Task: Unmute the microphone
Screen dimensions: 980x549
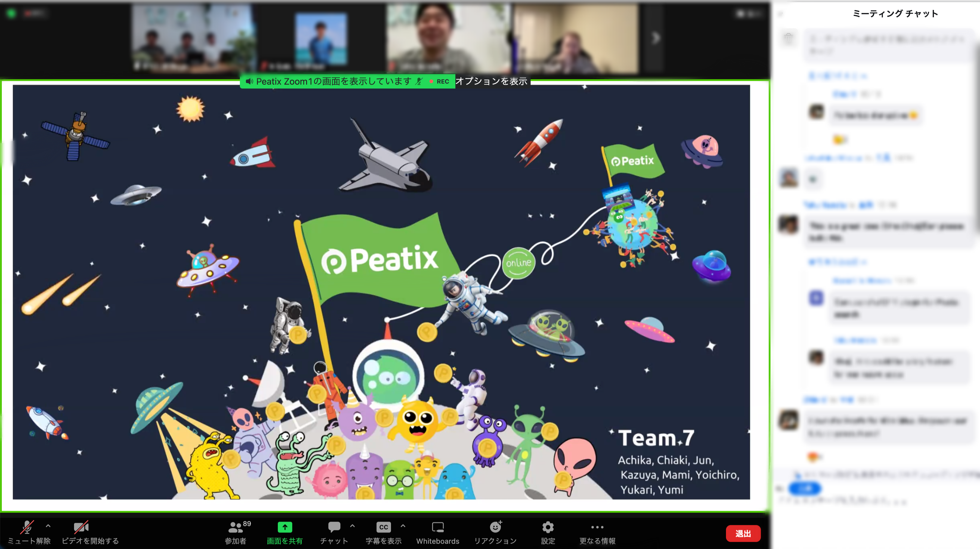Action: pyautogui.click(x=26, y=527)
